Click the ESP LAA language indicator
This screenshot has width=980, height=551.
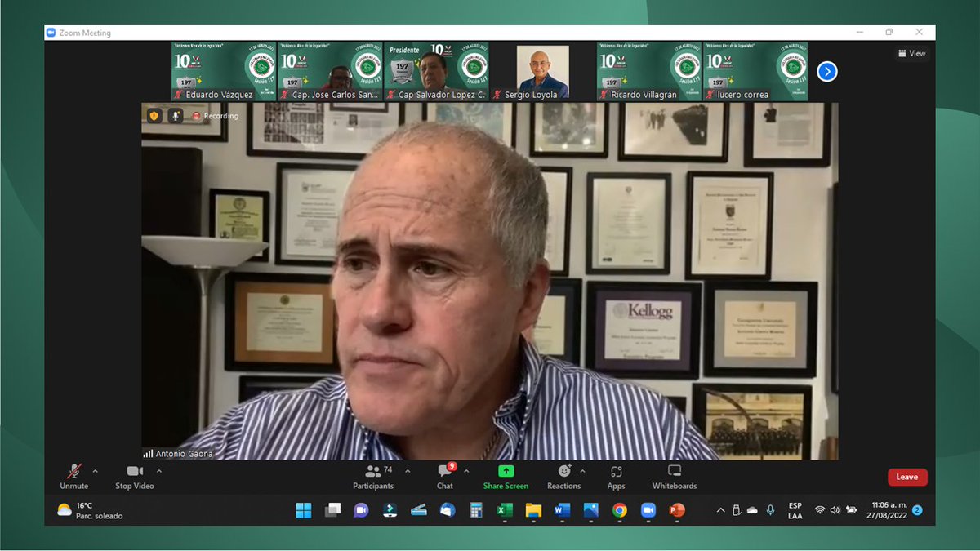(x=795, y=510)
